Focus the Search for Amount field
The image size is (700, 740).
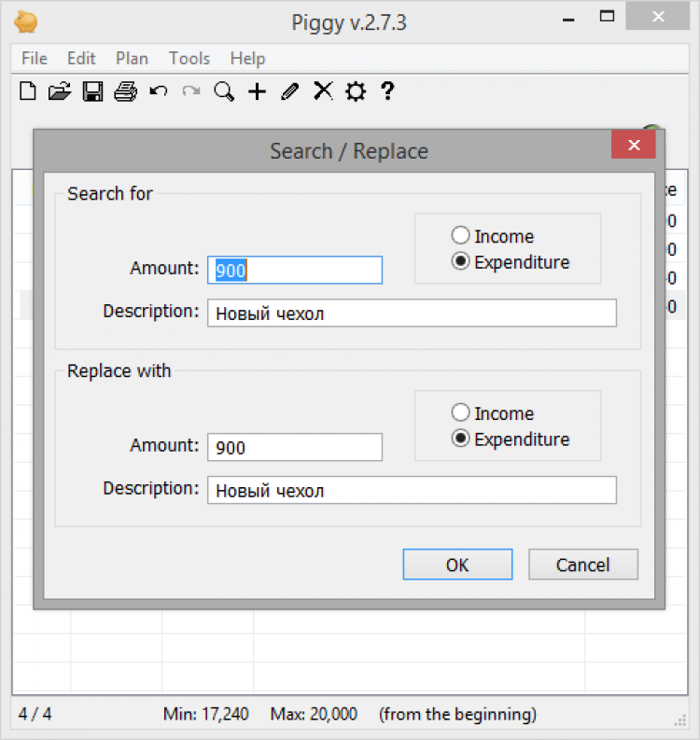pyautogui.click(x=295, y=270)
